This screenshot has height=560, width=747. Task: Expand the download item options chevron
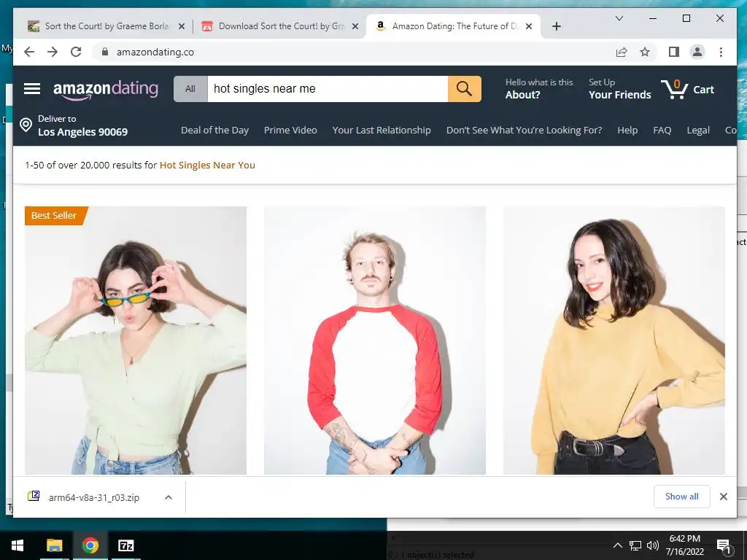[169, 497]
